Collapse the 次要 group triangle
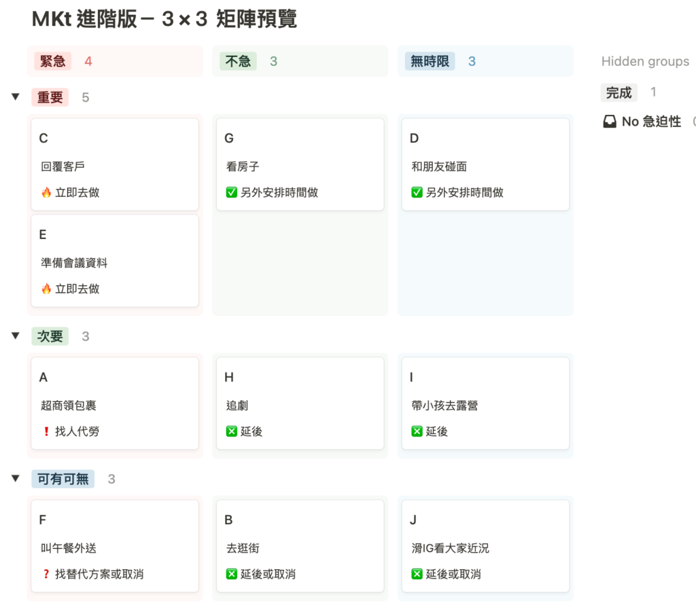This screenshot has width=696, height=616. 16,336
